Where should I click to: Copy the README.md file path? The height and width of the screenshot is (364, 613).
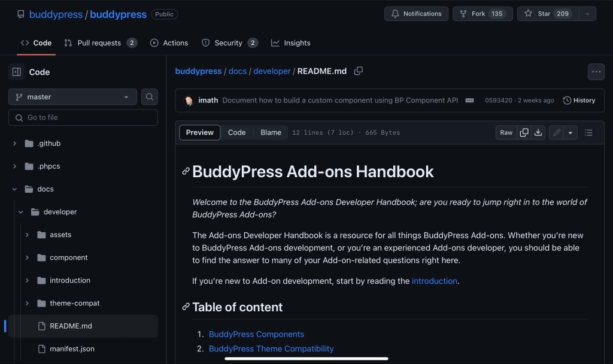pyautogui.click(x=358, y=71)
